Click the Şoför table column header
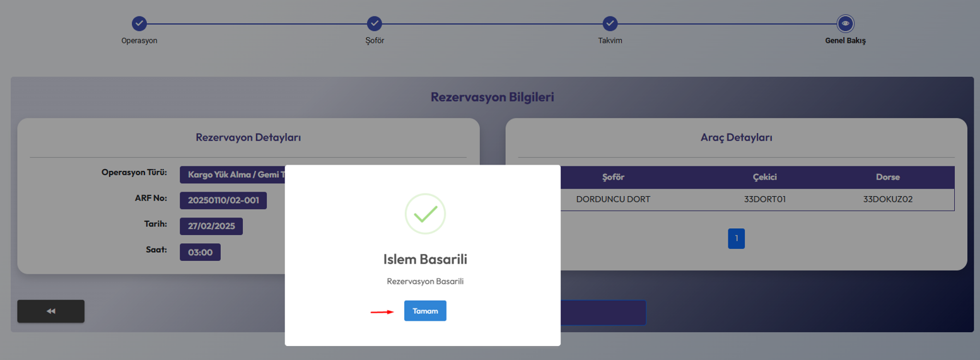The width and height of the screenshot is (980, 360). tap(613, 177)
